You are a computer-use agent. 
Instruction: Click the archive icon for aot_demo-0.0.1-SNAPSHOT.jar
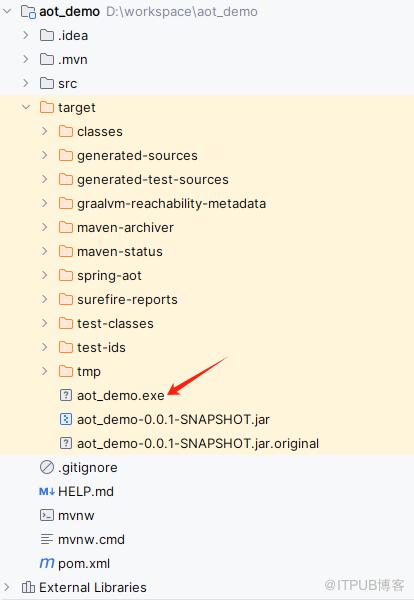pyautogui.click(x=66, y=419)
